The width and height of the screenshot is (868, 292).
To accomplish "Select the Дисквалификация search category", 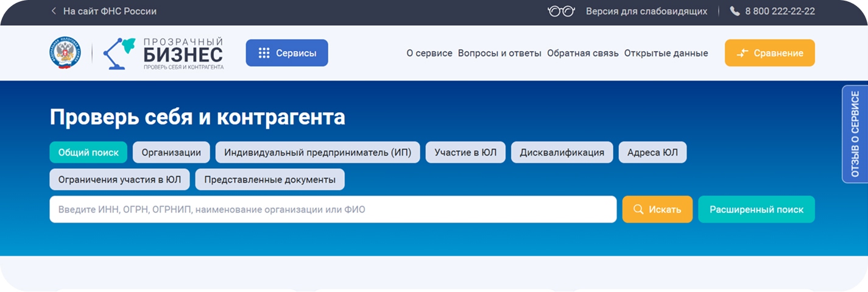I will [x=562, y=152].
